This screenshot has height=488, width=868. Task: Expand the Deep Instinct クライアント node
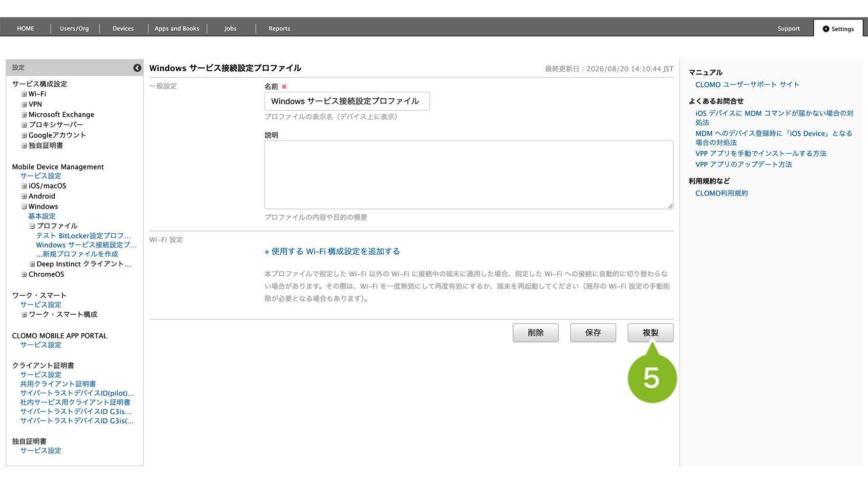(x=32, y=264)
